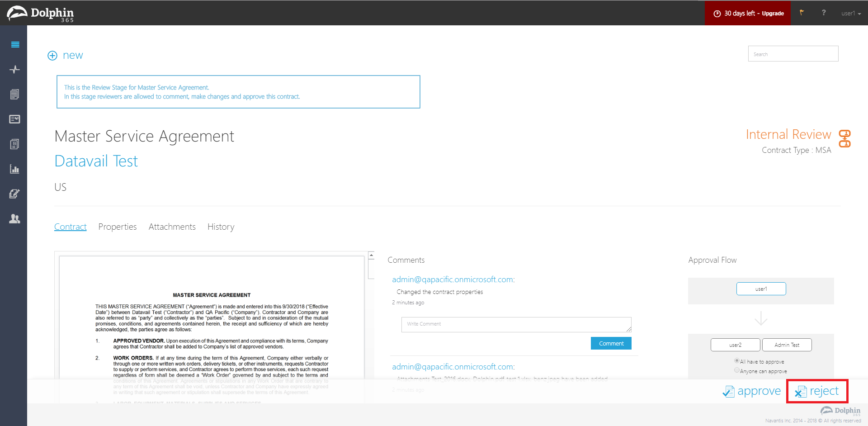Focus the Search field

tap(793, 54)
